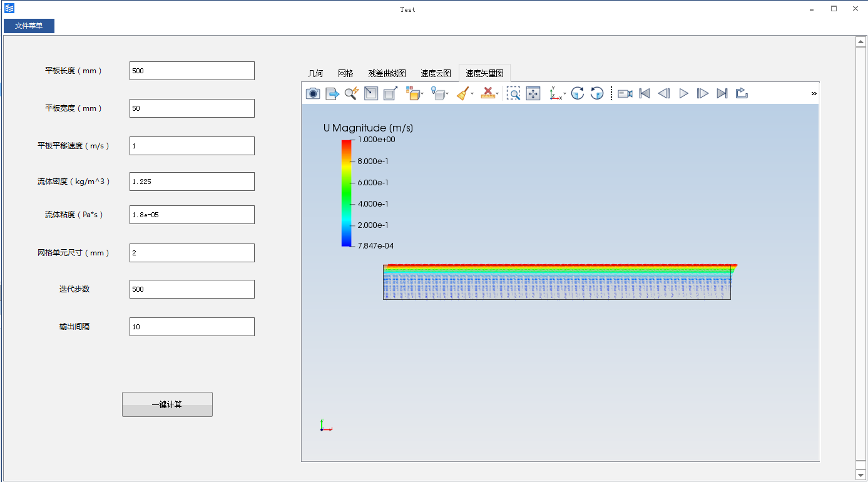Click the vertical scrollbar up arrow
The height and width of the screenshot is (482, 868).
pyautogui.click(x=860, y=42)
